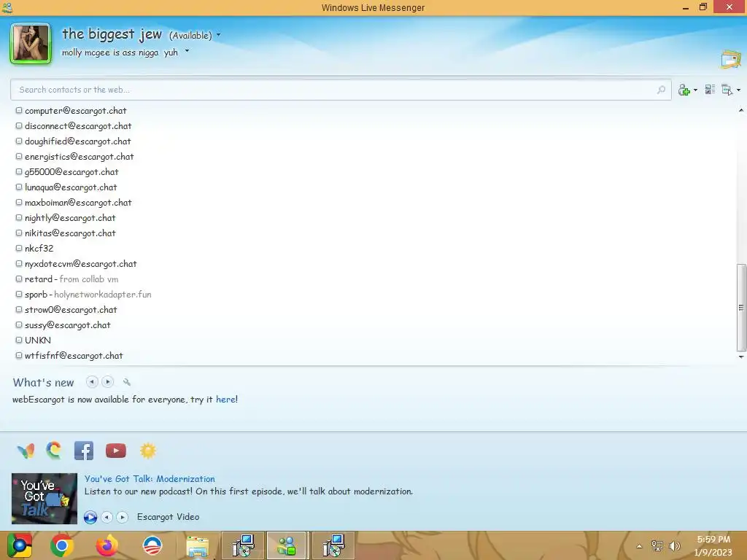The width and height of the screenshot is (747, 560).
Task: Click the 'here' webEscargot link
Action: click(225, 400)
